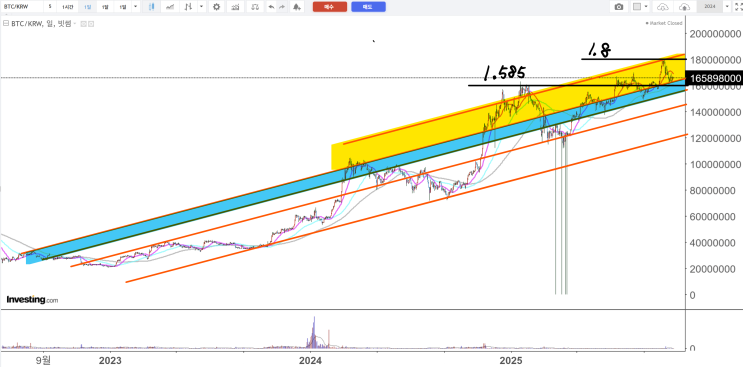Choose the area line chart style icon
The width and height of the screenshot is (743, 367).
(x=170, y=7)
